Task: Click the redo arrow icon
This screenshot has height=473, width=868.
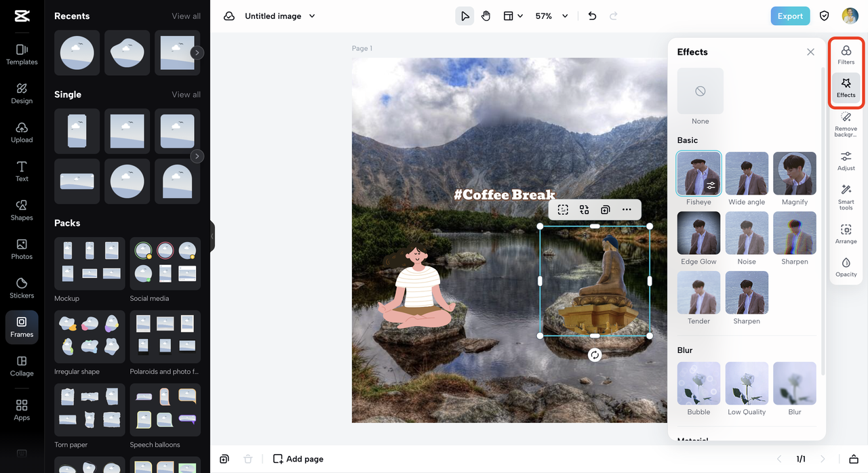Action: 614,16
